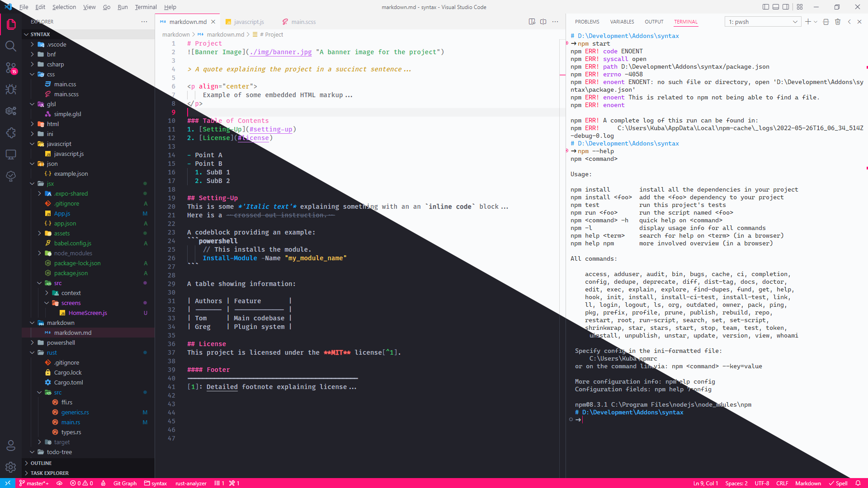868x488 pixels.
Task: Open the Run and Debug view
Action: [11, 89]
